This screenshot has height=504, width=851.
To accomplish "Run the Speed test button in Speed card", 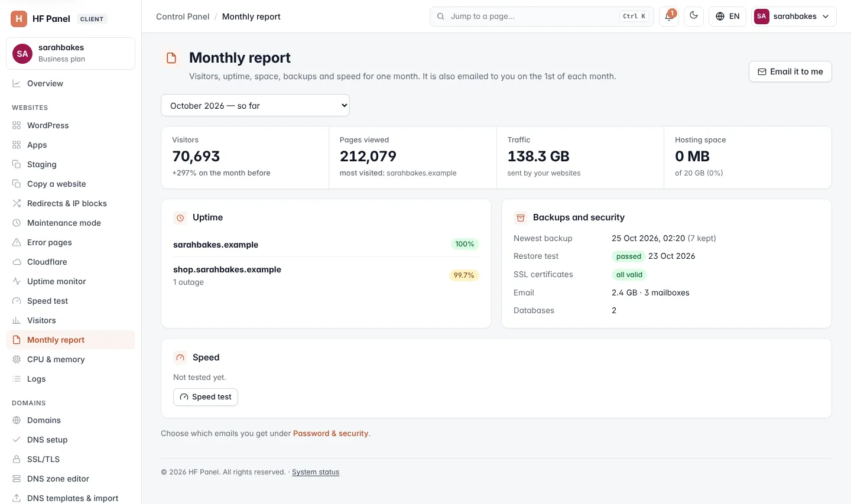I will [x=206, y=397].
